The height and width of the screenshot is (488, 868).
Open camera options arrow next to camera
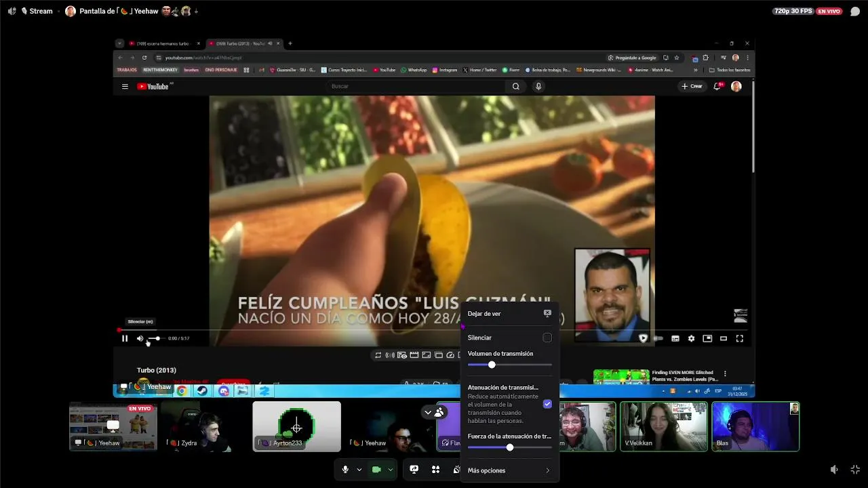(x=390, y=470)
